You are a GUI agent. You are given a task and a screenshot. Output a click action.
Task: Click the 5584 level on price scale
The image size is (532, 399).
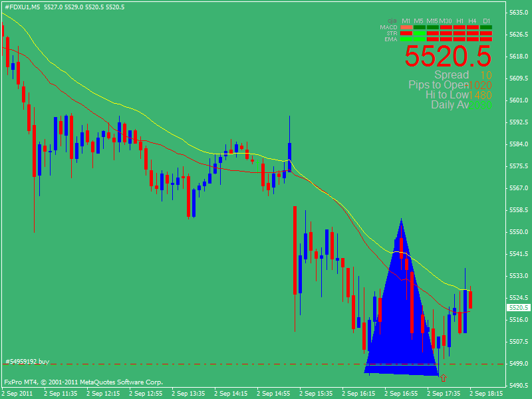(x=517, y=144)
